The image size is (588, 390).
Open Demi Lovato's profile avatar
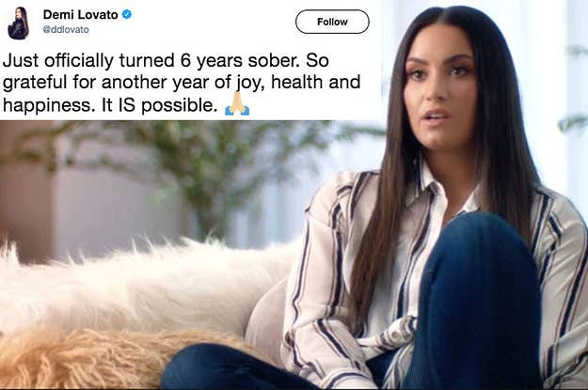[18, 23]
